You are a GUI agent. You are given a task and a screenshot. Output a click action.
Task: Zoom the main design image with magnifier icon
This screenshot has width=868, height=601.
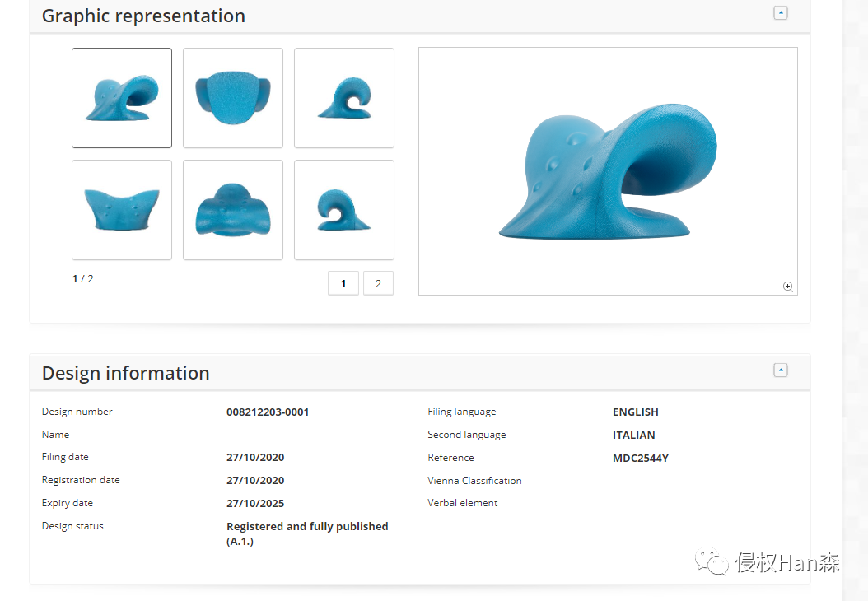point(788,287)
